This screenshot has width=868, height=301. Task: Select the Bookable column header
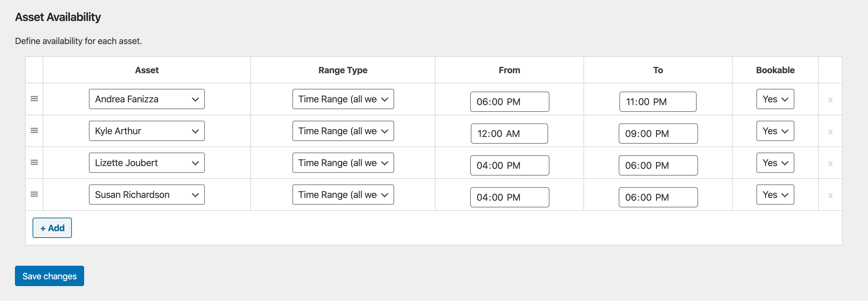(x=775, y=70)
